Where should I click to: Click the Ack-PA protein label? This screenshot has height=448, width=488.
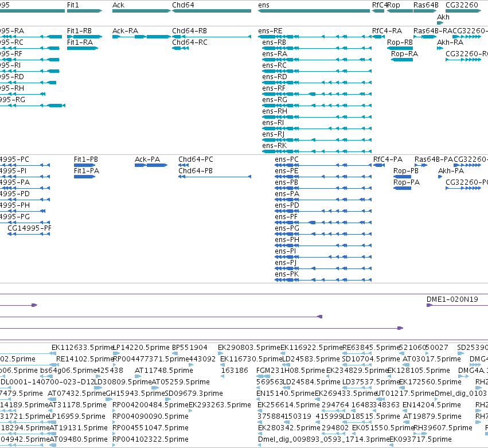pyautogui.click(x=147, y=159)
